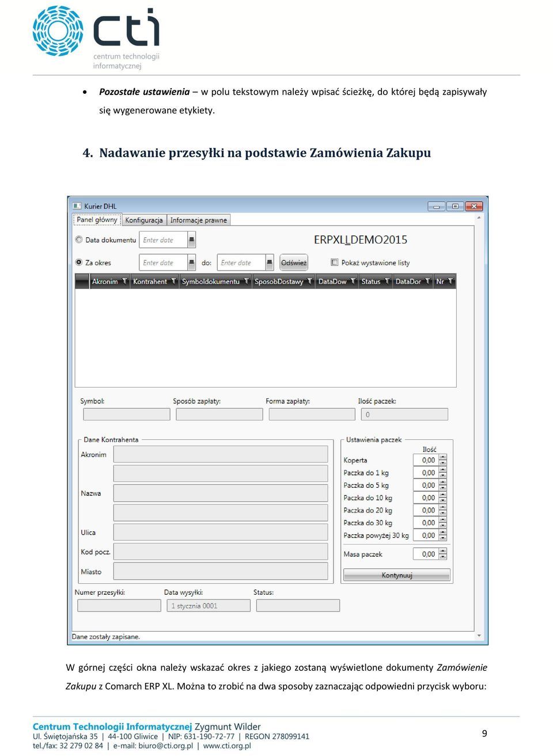Click the bottom Status text field
Viewport: 553px width, 756px height.
tap(298, 606)
